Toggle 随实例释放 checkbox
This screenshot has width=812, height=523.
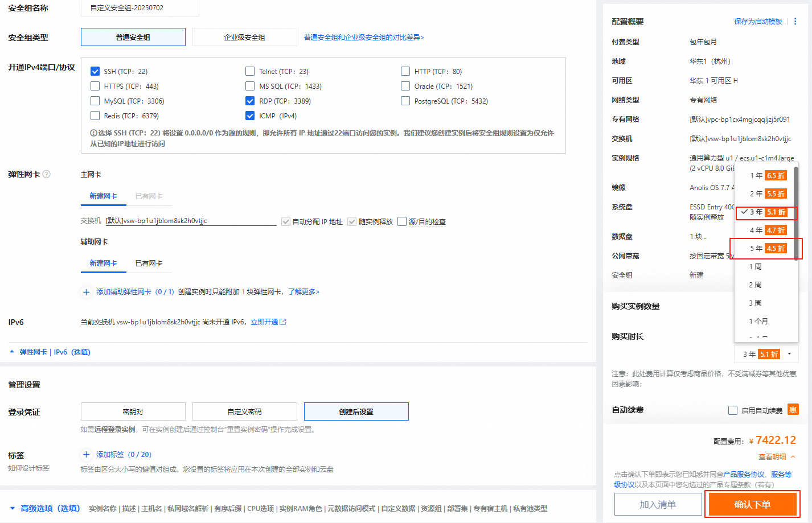pyautogui.click(x=352, y=222)
